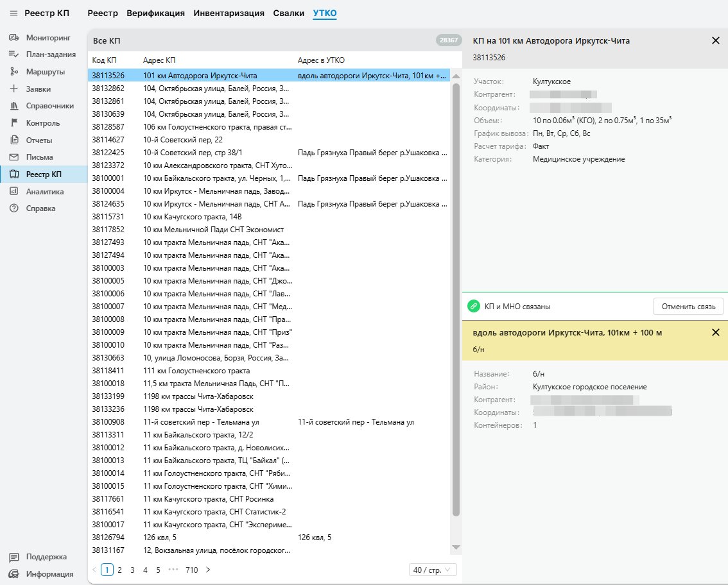Click the green link status icon
The width and height of the screenshot is (728, 585).
(474, 307)
